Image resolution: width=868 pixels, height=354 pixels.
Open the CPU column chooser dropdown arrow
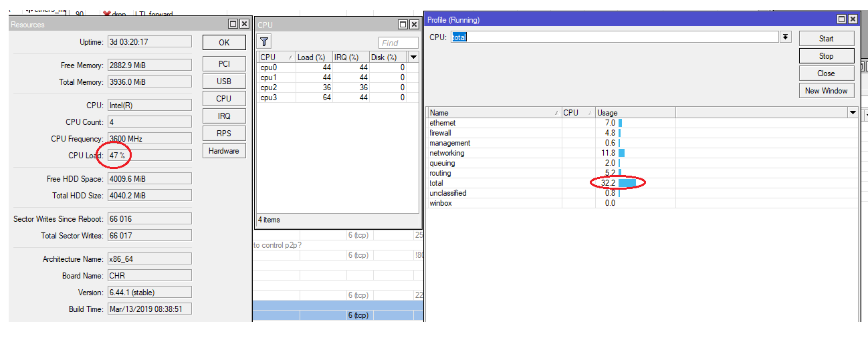[x=413, y=57]
